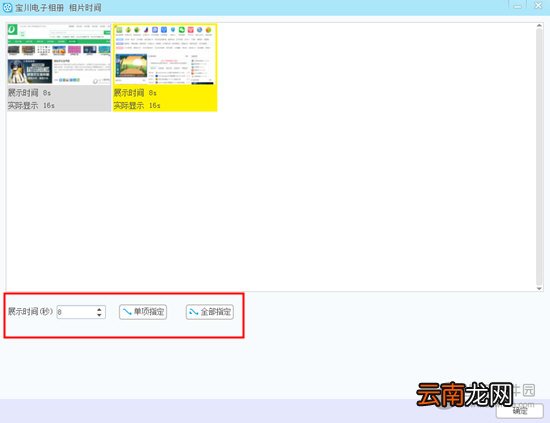The width and height of the screenshot is (550, 423).
Task: Increase display time with up stepper arrow
Action: tap(99, 309)
